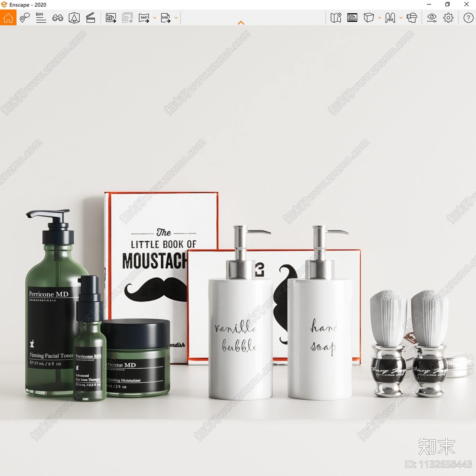
Task: Click the EXE standalone export icon
Action: 166,18
